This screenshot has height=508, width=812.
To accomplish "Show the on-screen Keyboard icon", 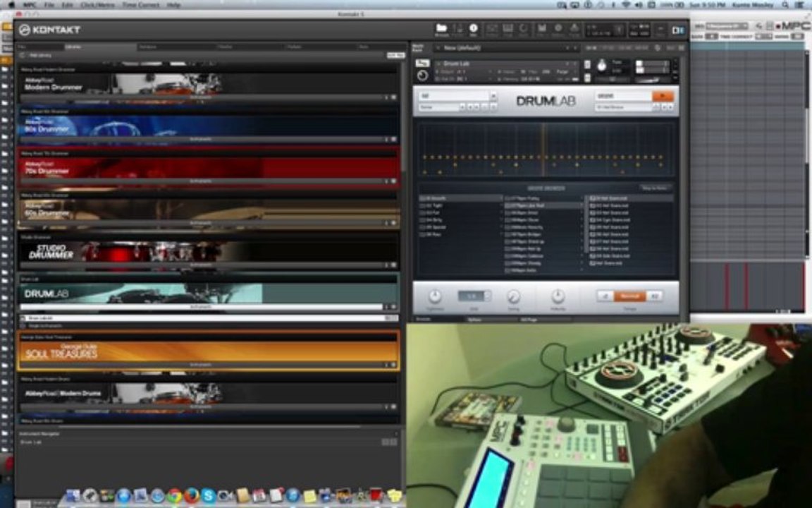I will 508,30.
